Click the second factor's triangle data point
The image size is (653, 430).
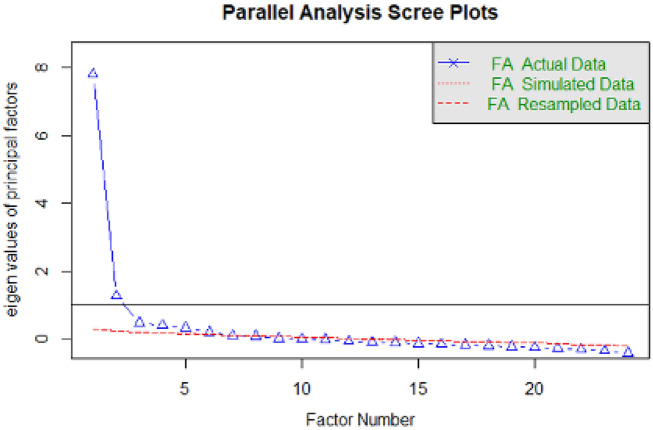coord(116,295)
